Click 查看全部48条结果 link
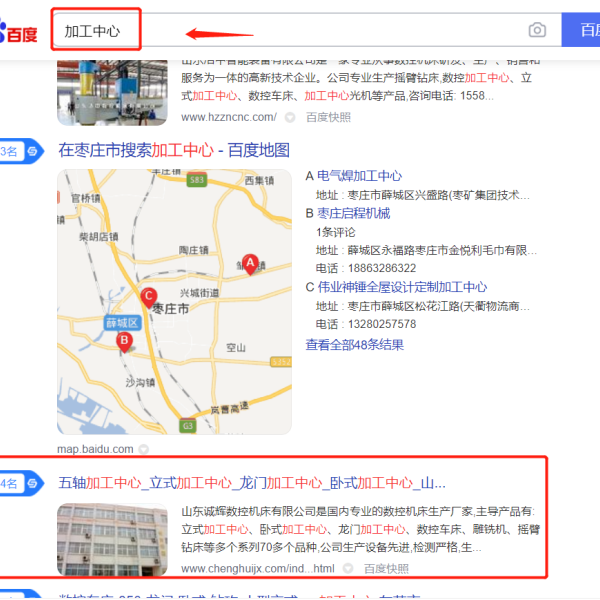The width and height of the screenshot is (600, 600). (354, 345)
